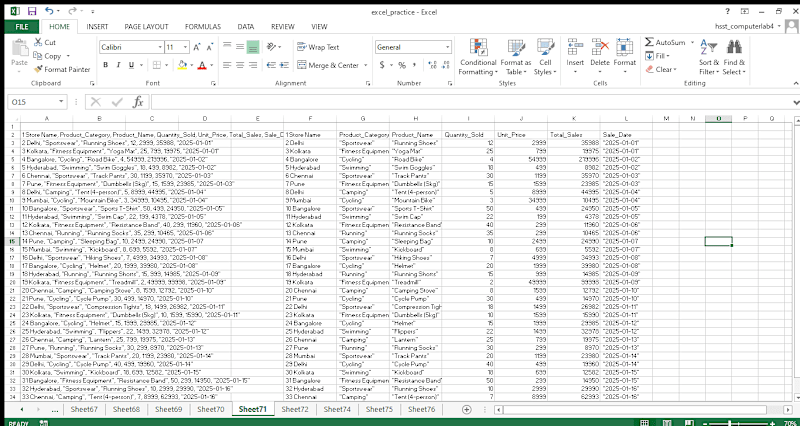This screenshot has height=426, width=800.
Task: Open Cell Styles gallery
Action: pyautogui.click(x=545, y=57)
